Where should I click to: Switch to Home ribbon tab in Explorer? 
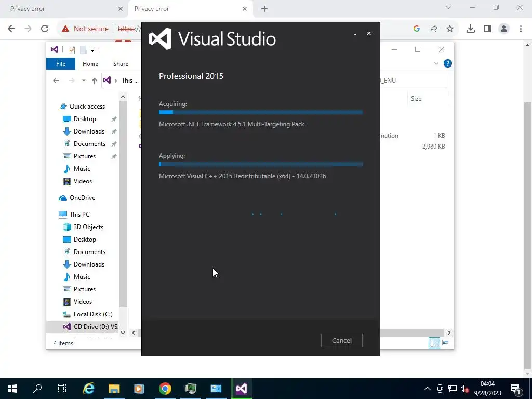coord(90,64)
